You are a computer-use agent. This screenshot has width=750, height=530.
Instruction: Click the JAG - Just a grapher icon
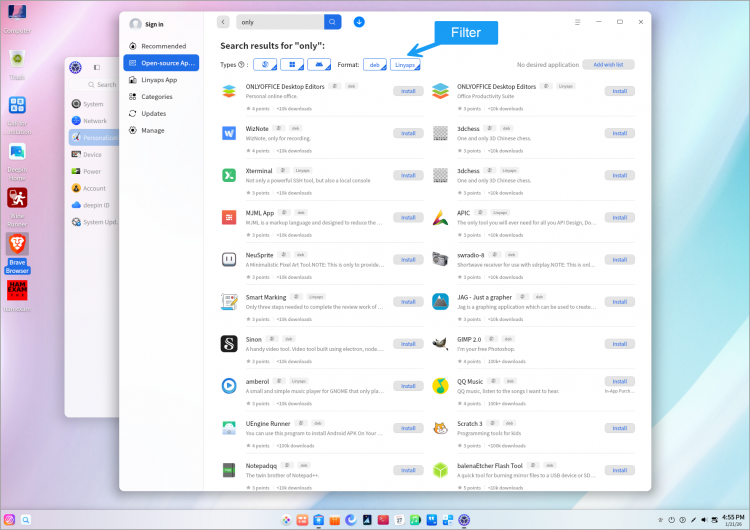click(441, 301)
